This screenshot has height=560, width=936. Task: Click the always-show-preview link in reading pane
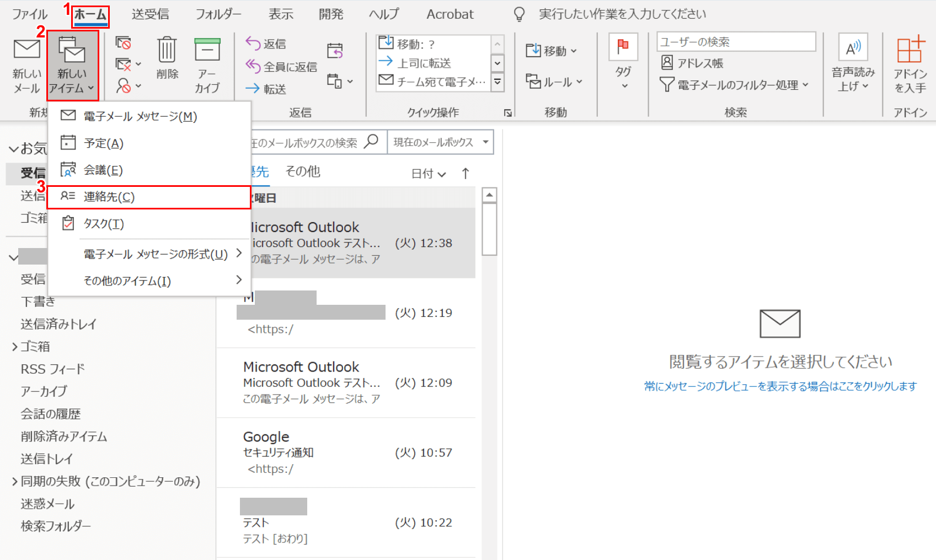(x=780, y=386)
